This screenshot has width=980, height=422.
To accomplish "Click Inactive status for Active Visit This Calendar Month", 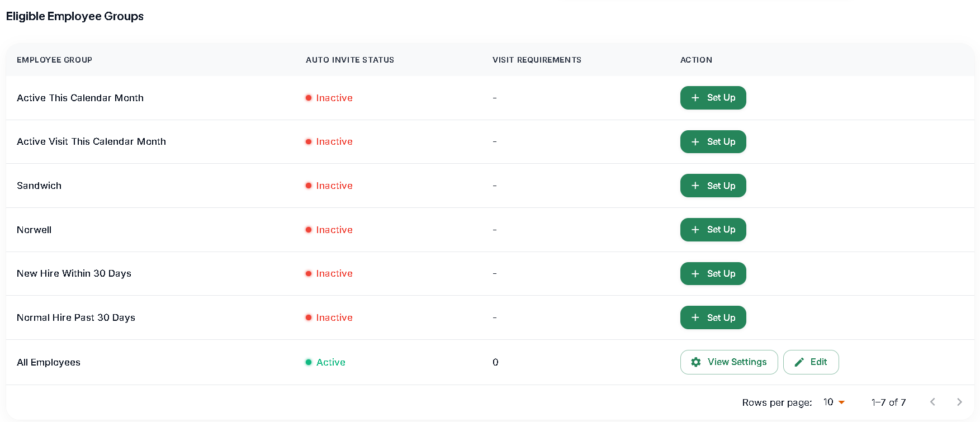I will click(329, 141).
